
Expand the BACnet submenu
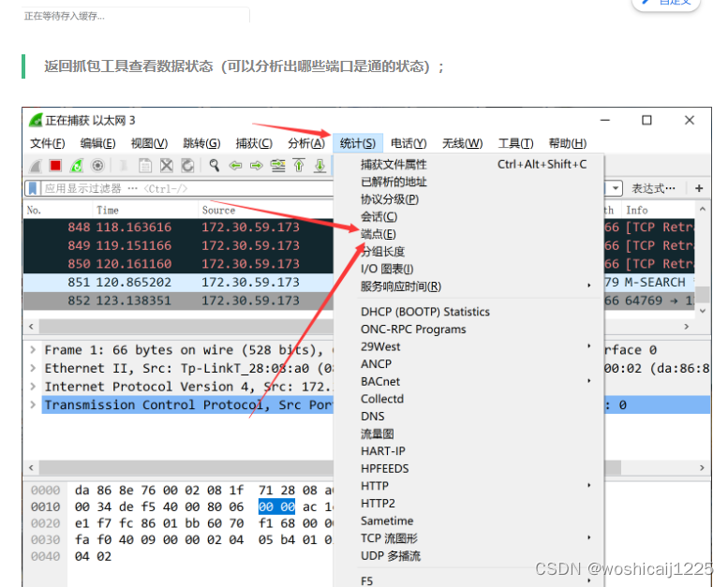[x=468, y=381]
